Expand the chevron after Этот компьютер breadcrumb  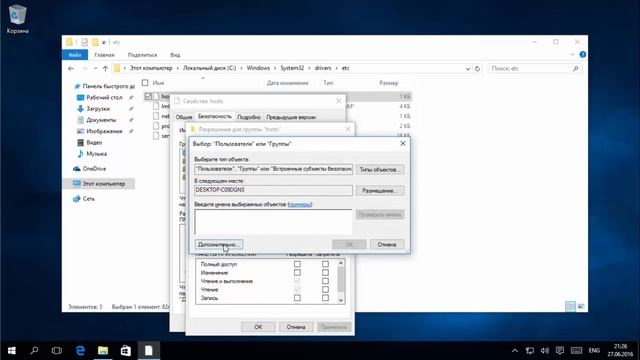coord(178,68)
